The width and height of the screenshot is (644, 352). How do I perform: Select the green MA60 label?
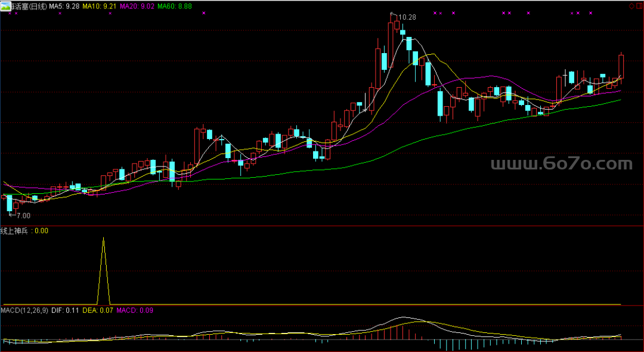[x=175, y=5]
